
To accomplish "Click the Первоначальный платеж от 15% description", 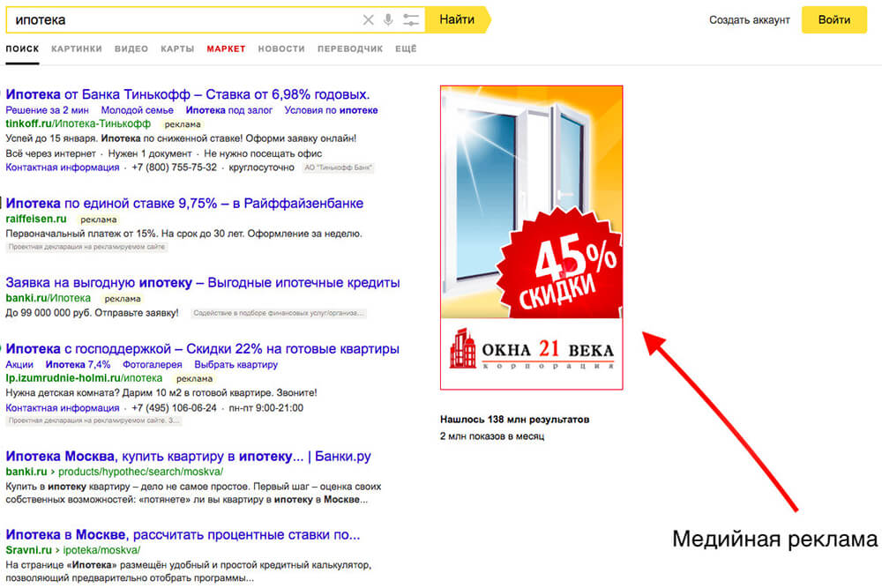I will pyautogui.click(x=184, y=234).
